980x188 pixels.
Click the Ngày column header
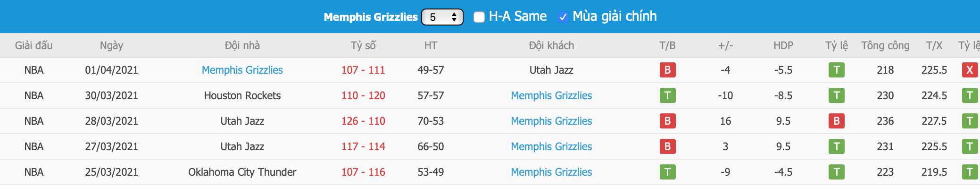coord(112,45)
